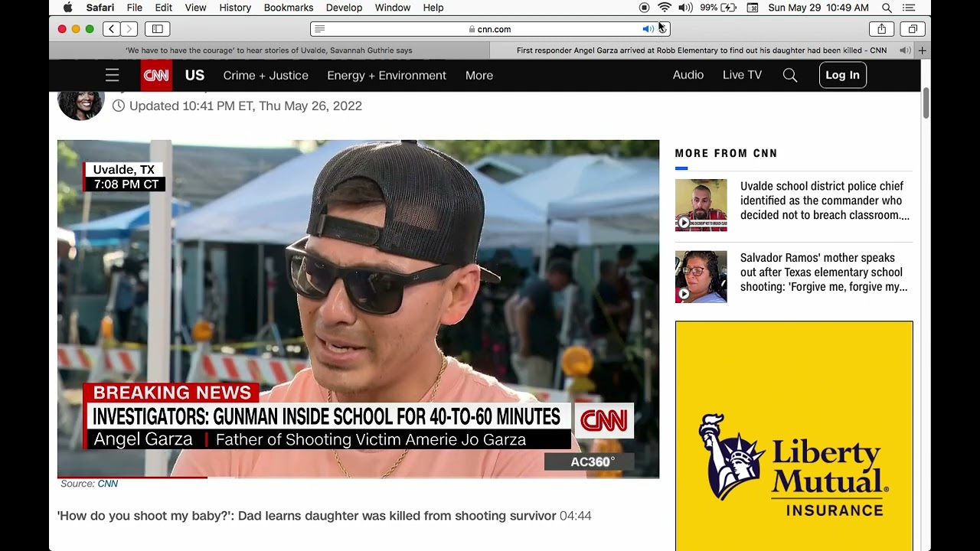Click the menu bar date and time
The height and width of the screenshot is (551, 980).
pyautogui.click(x=818, y=8)
